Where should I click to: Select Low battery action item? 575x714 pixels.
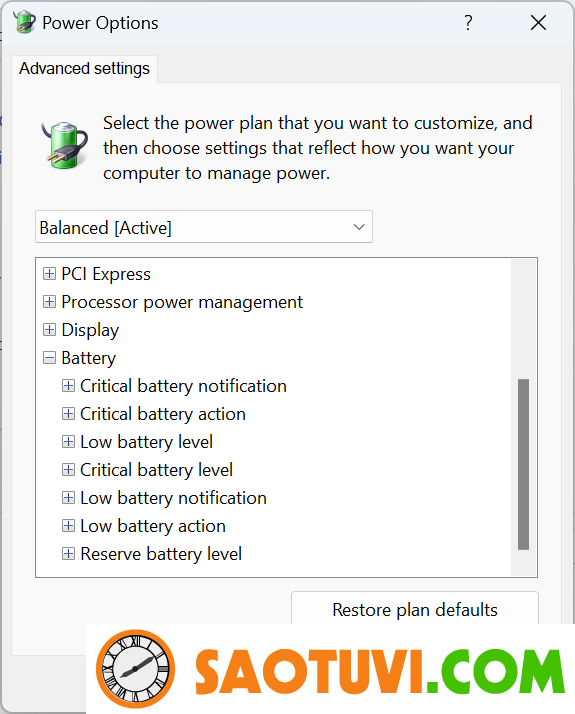pyautogui.click(x=153, y=526)
